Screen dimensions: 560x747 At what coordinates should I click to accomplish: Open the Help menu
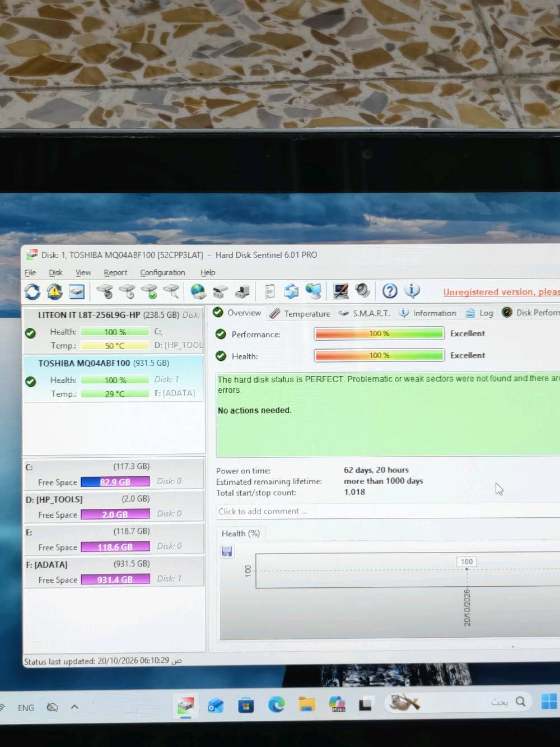pyautogui.click(x=208, y=272)
